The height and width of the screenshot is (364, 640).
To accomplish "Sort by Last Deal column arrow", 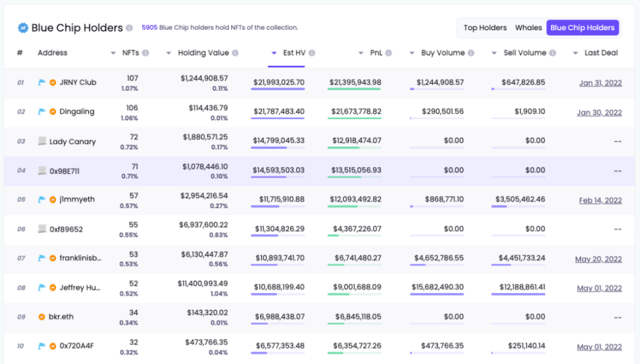I will coord(575,53).
